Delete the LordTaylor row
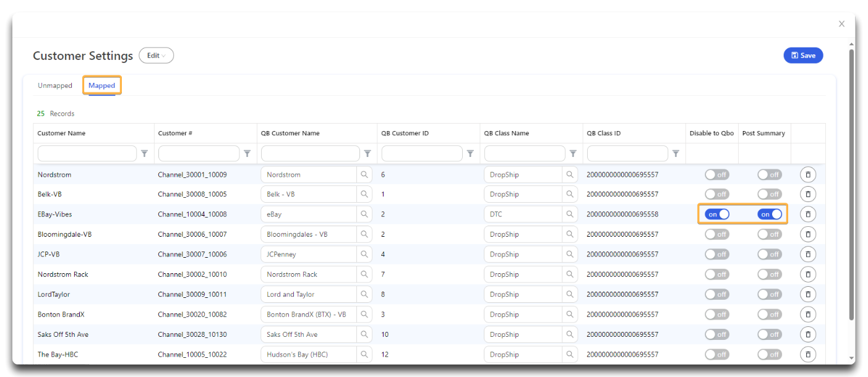 pyautogui.click(x=807, y=294)
